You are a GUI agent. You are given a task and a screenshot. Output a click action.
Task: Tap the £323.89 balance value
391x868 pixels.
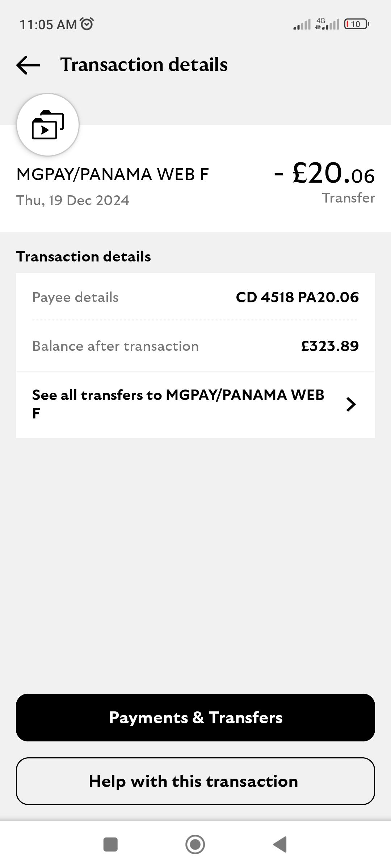330,346
